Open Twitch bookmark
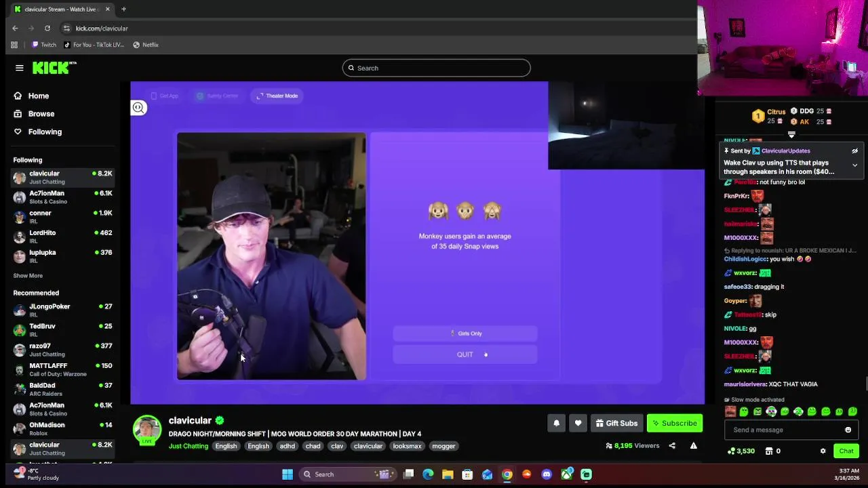The image size is (868, 488). coord(44,45)
